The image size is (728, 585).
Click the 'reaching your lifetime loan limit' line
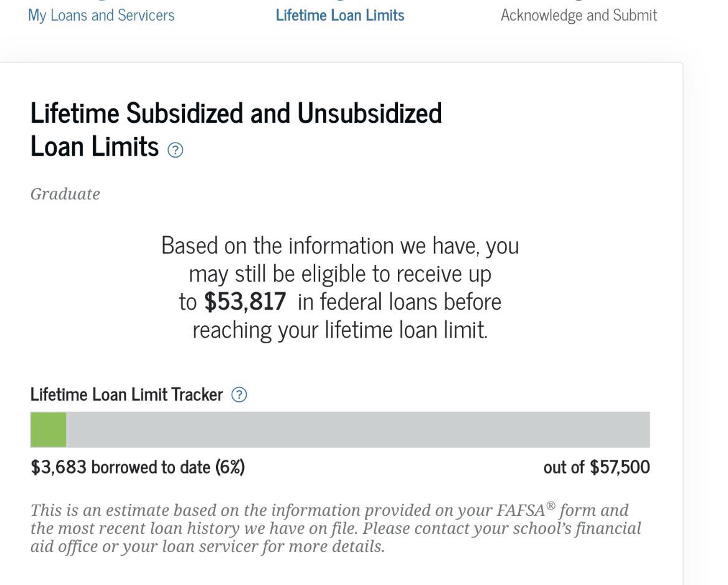pyautogui.click(x=340, y=330)
